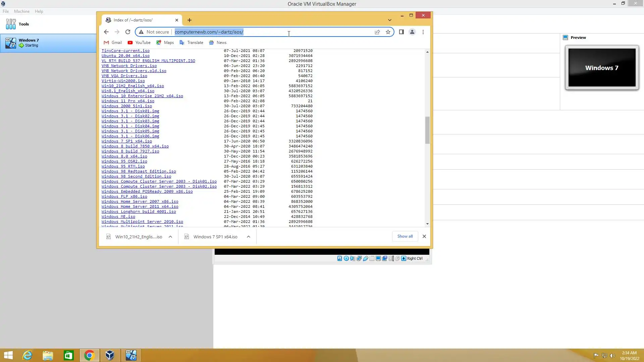Click the network adapter status icon

pos(359,258)
